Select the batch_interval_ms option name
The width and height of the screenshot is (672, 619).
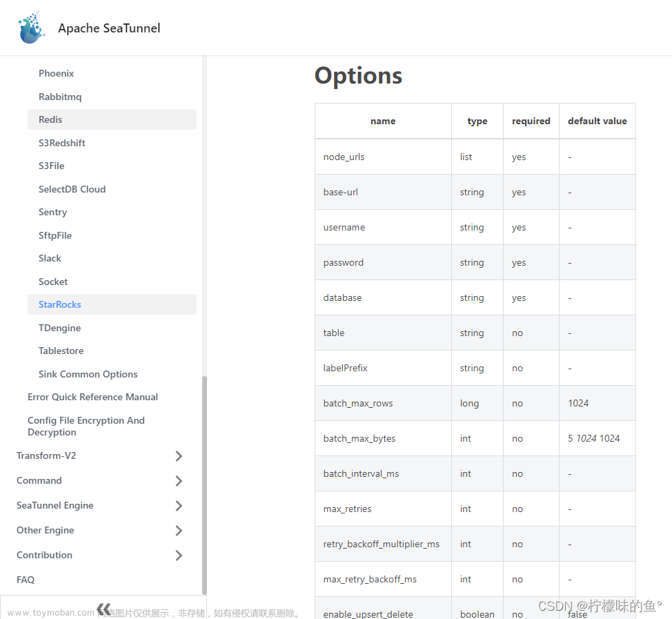[361, 473]
